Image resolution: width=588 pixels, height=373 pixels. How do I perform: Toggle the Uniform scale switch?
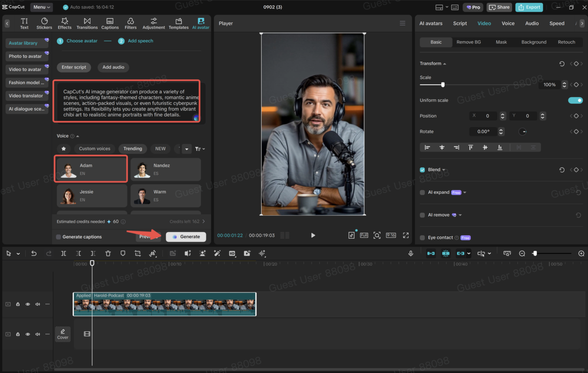(575, 100)
